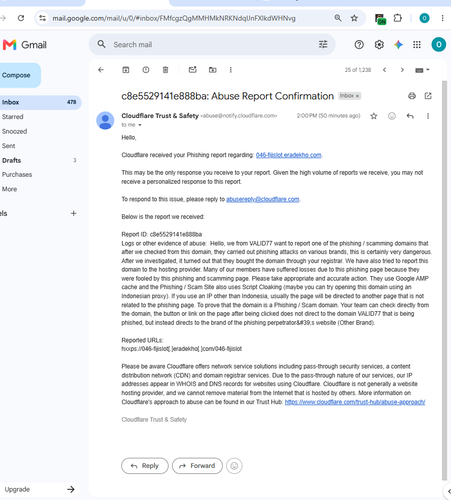
Task: Open Gmail Settings gear
Action: pos(379,45)
